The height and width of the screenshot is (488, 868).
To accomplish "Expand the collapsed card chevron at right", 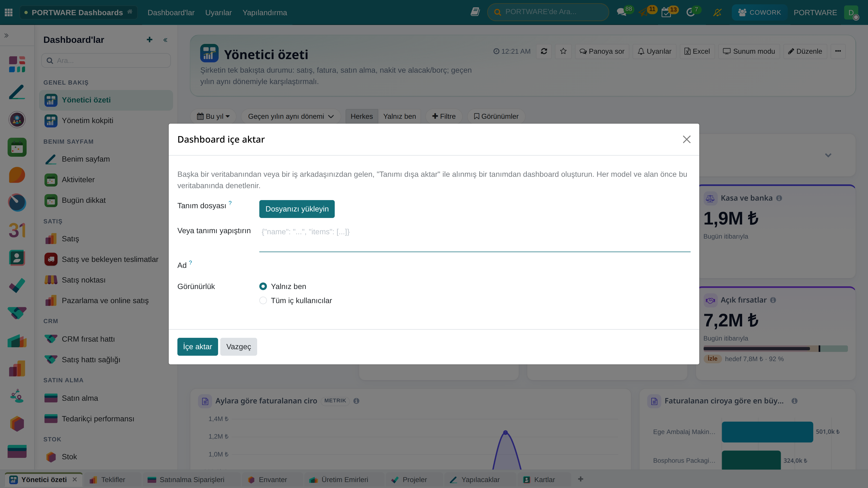I will 828,156.
